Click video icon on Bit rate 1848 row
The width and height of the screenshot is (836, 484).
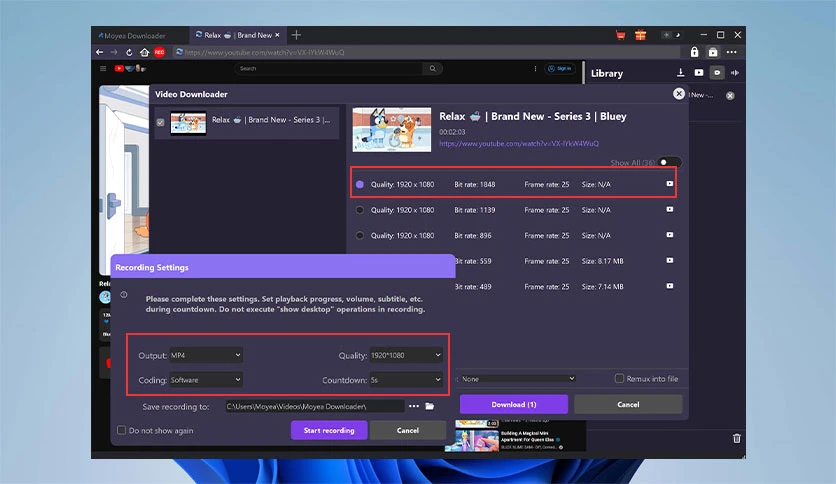tap(670, 184)
